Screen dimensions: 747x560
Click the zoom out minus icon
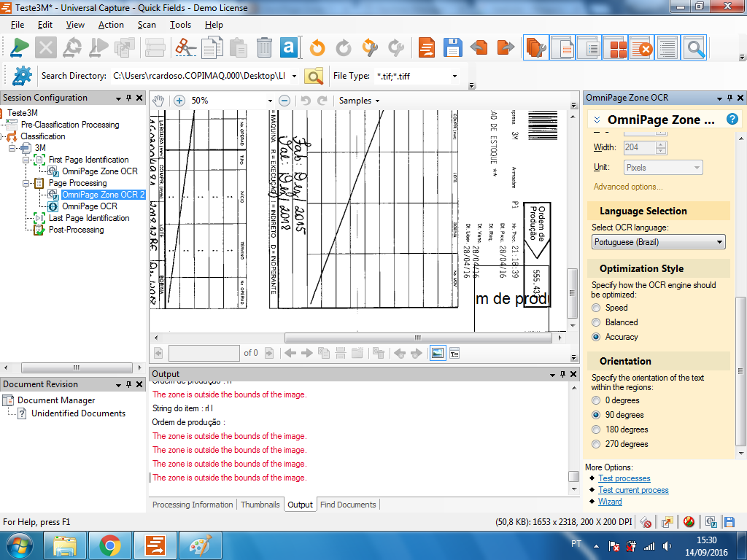[x=285, y=101]
